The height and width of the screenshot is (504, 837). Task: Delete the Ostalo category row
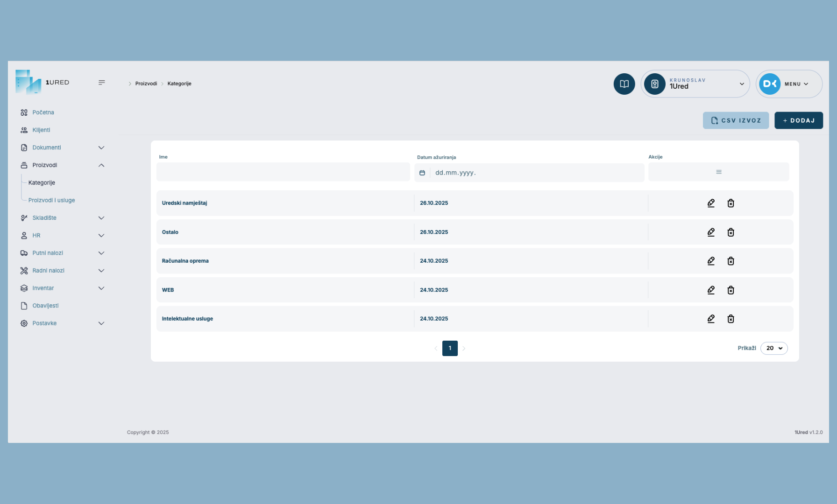click(x=731, y=232)
